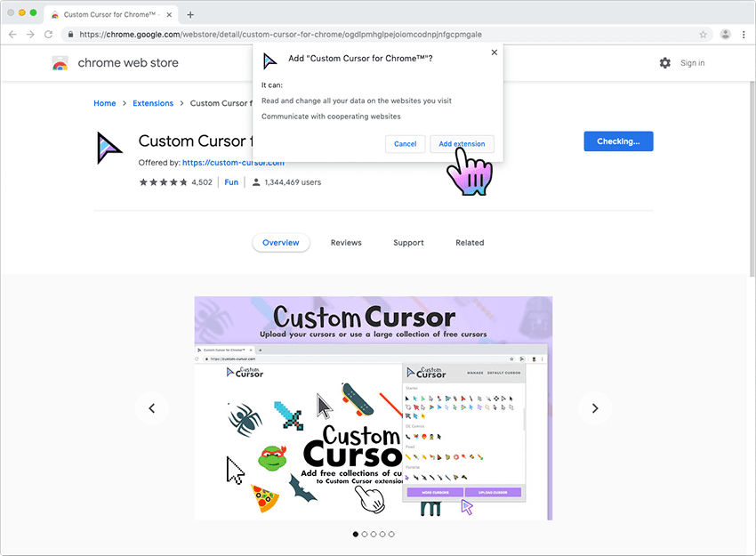Open the Support tab
This screenshot has height=556, width=756.
pyautogui.click(x=408, y=242)
